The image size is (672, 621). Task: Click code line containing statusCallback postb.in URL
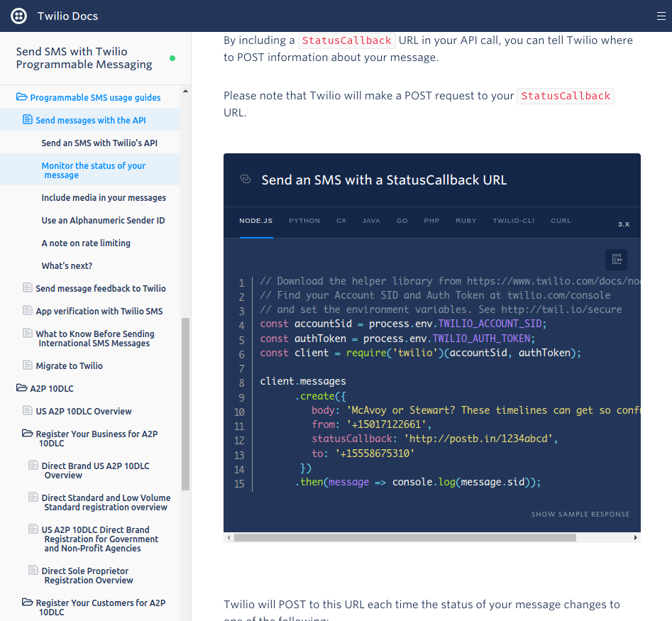pos(434,439)
